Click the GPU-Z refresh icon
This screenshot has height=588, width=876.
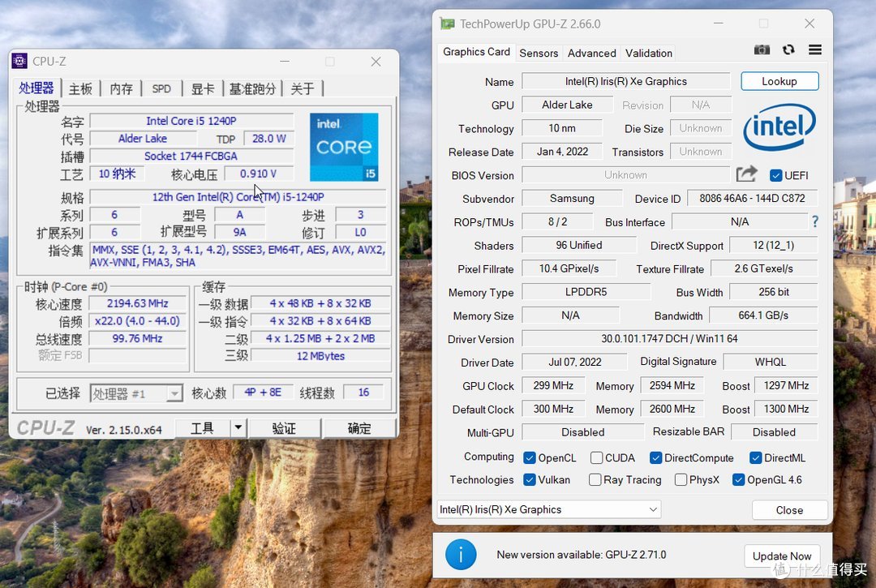[788, 49]
